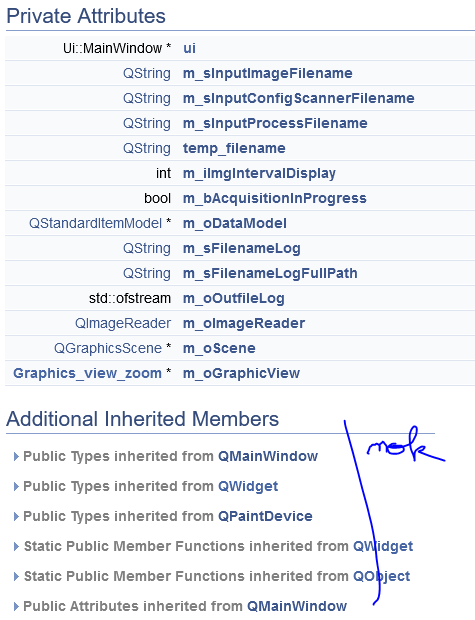
Task: Follow the QStandardItemModel type link
Action: [95, 223]
